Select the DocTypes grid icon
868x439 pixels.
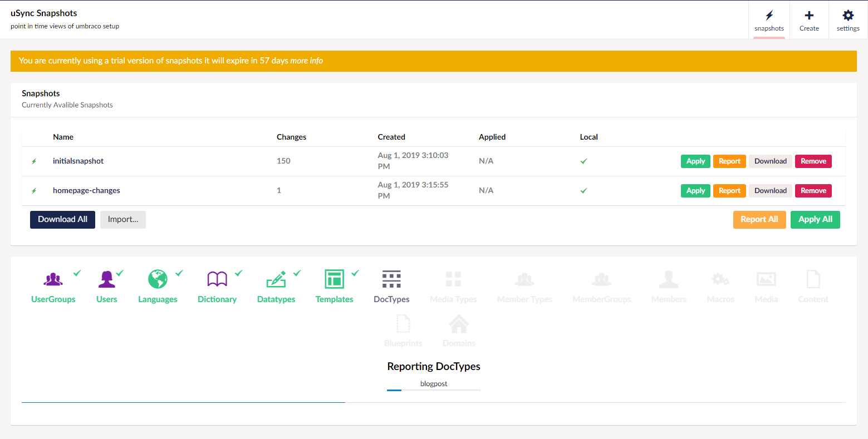pos(391,279)
